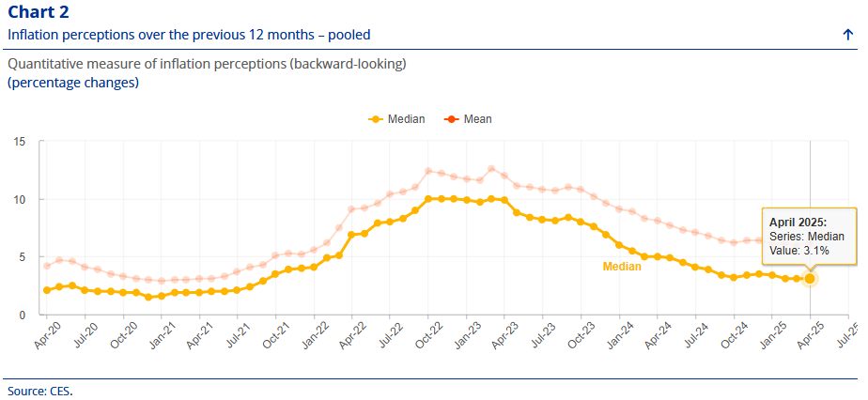Select the Apr-20 x-axis label
This screenshot has height=400, width=868.
45,336
